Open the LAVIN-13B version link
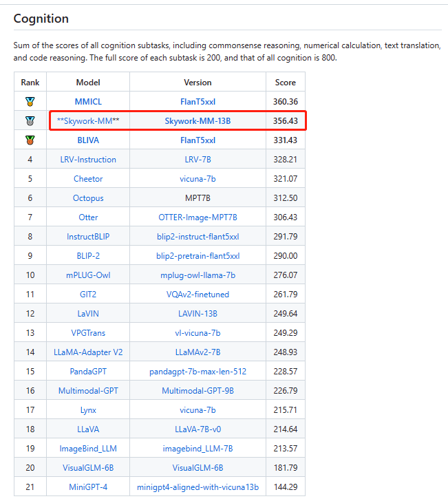This screenshot has width=448, height=501. point(198,313)
